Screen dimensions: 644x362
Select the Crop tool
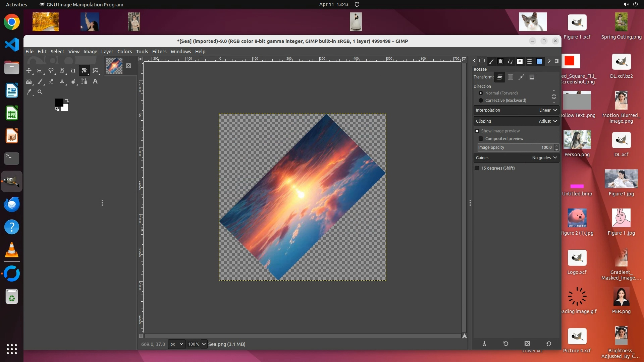click(73, 70)
